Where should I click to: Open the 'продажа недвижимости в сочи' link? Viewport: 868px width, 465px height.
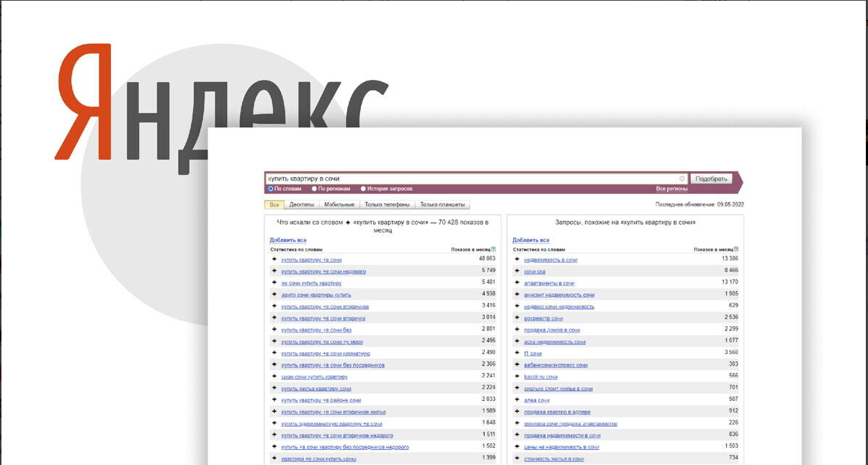point(562,435)
